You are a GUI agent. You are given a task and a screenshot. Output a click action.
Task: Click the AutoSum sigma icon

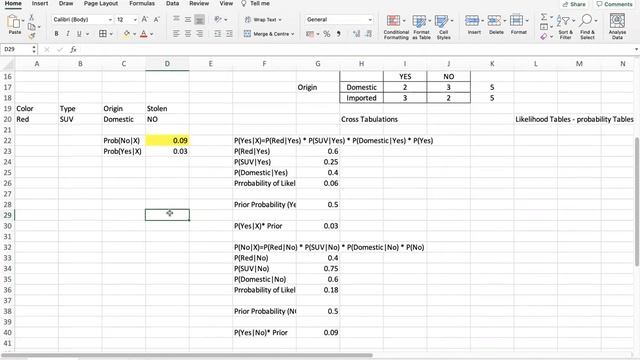tap(544, 17)
